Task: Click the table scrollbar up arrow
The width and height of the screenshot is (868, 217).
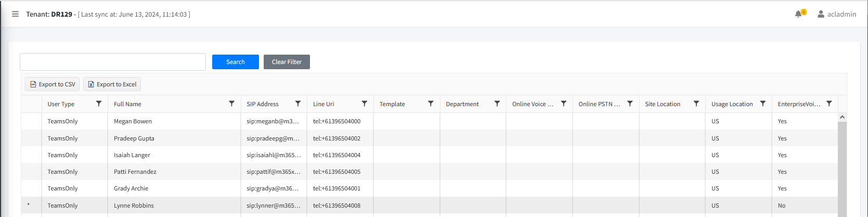Action: (842, 118)
